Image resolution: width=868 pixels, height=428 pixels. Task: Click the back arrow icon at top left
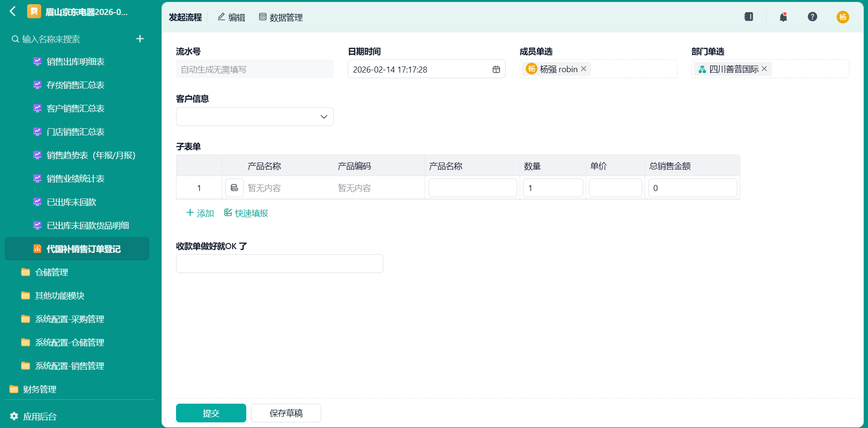(13, 11)
